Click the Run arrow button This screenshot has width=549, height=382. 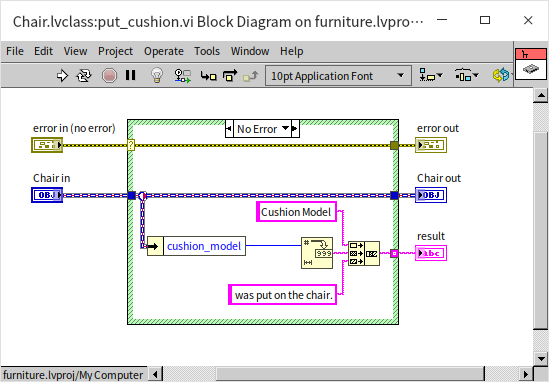click(62, 76)
